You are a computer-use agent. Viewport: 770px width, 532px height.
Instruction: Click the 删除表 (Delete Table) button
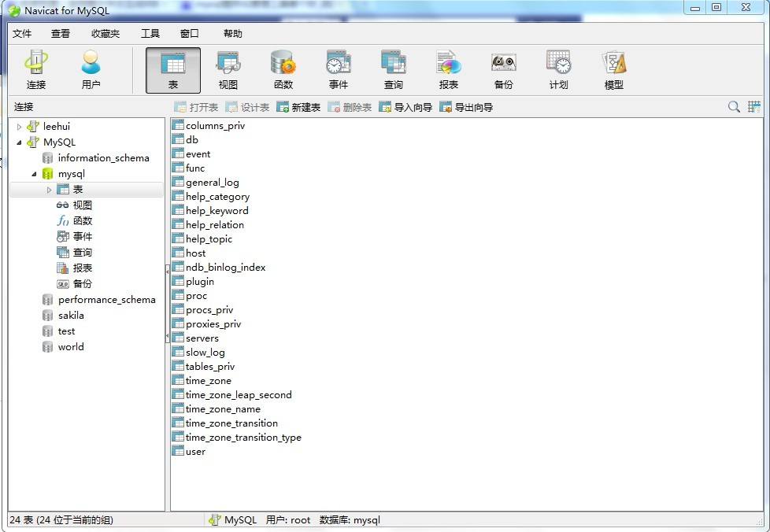pos(350,107)
